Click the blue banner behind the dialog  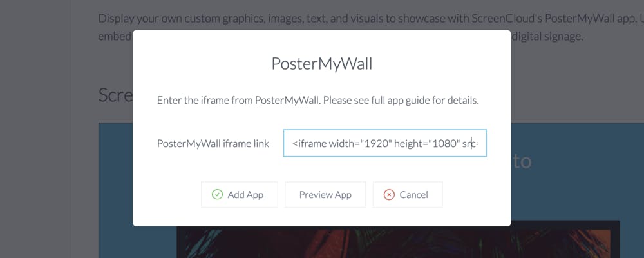575,185
